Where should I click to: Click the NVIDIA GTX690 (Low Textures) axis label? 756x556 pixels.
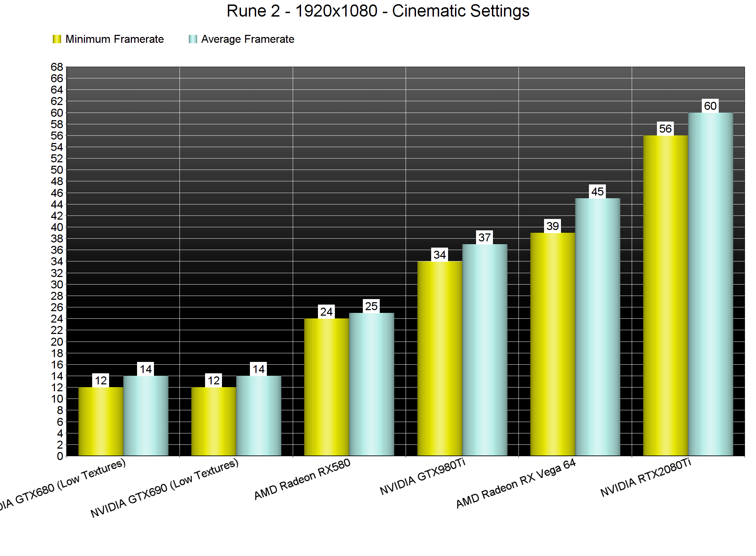tap(165, 488)
